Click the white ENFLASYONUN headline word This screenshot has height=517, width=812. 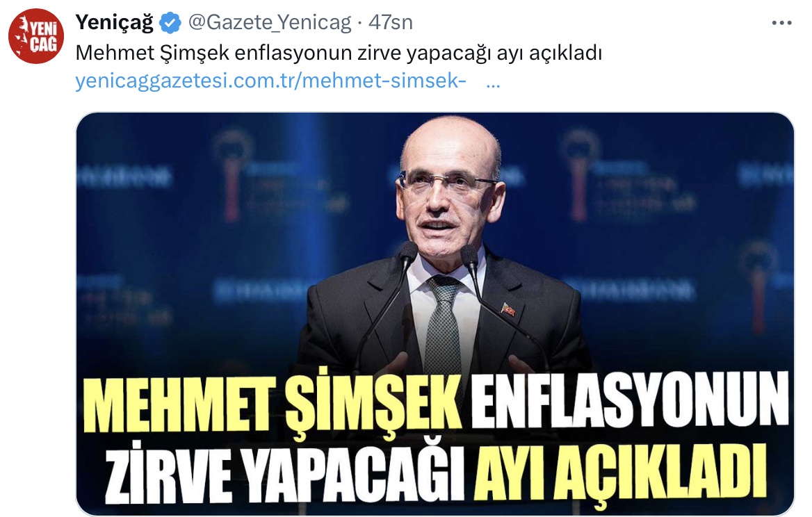coord(629,402)
